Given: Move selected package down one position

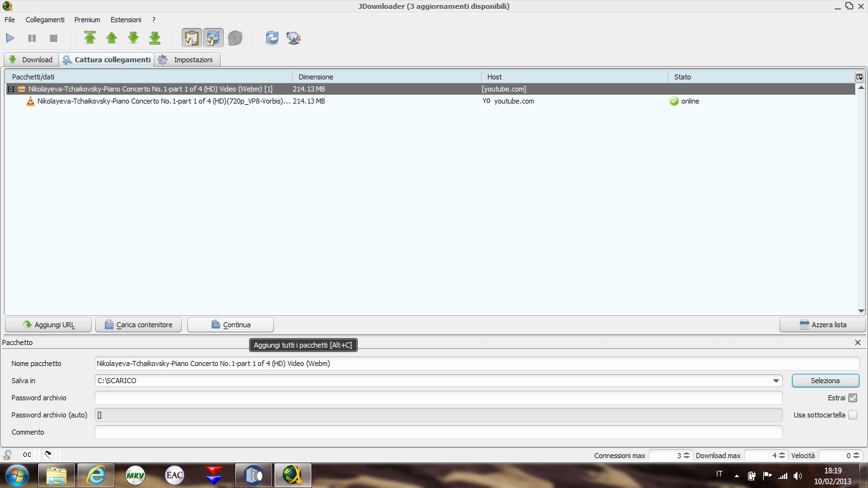Looking at the screenshot, I should [x=133, y=38].
